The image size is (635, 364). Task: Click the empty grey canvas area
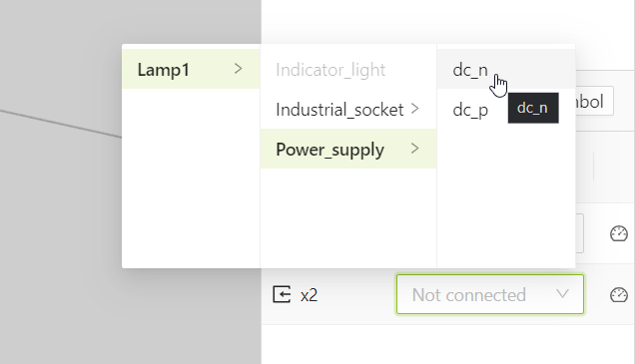pyautogui.click(x=130, y=315)
